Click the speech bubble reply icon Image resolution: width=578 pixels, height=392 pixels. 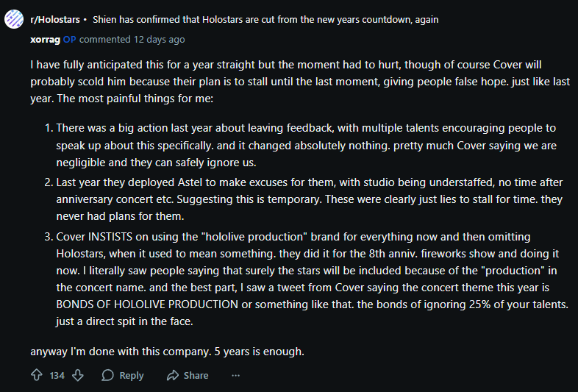[108, 375]
